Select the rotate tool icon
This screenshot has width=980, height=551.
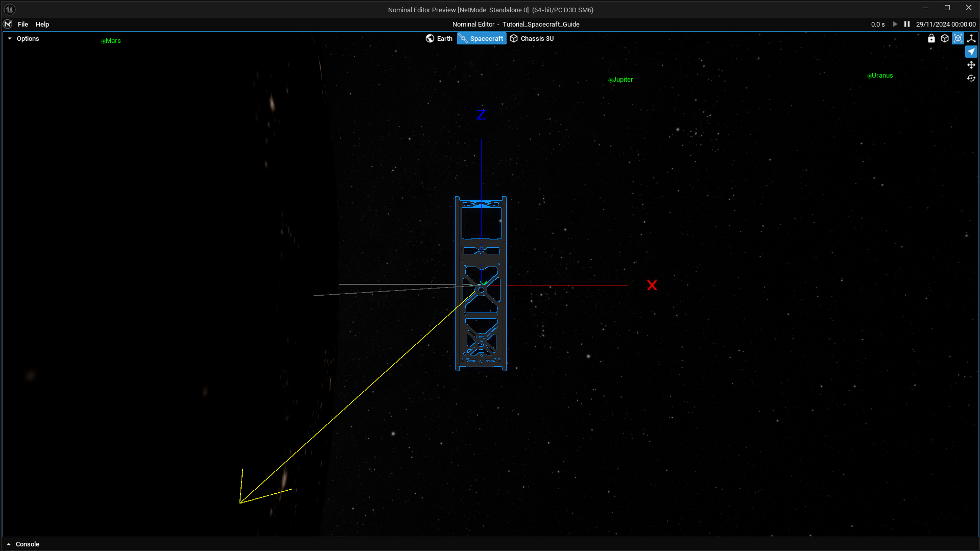pyautogui.click(x=971, y=78)
